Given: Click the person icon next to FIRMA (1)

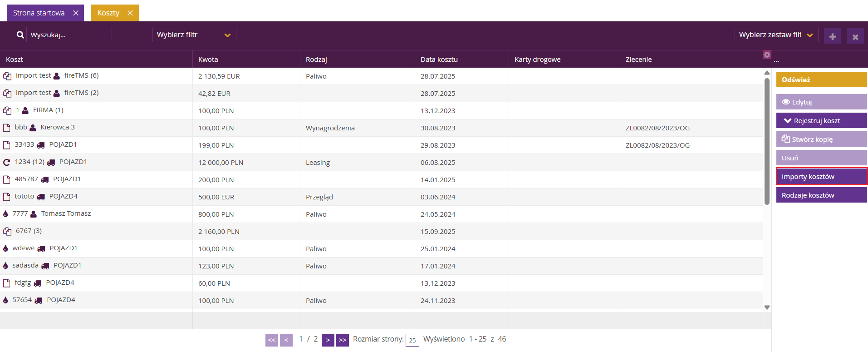Looking at the screenshot, I should click(25, 110).
